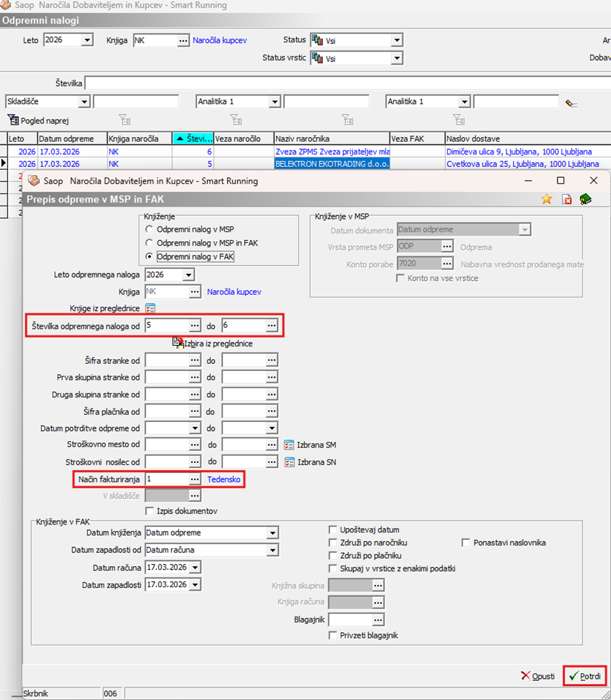Expand Status dropdown in Odpremni nalogi
The height and width of the screenshot is (700, 611).
[397, 40]
